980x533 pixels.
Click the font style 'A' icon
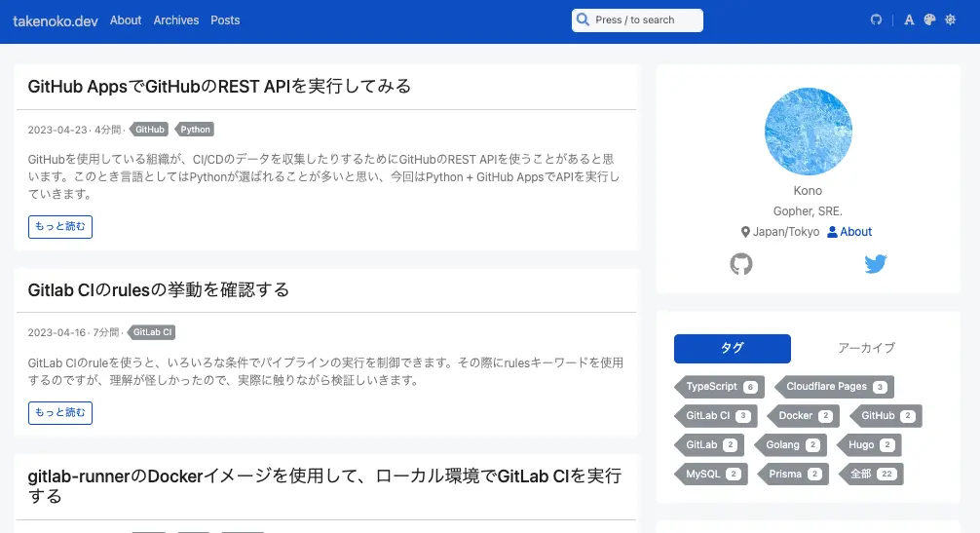(x=909, y=20)
